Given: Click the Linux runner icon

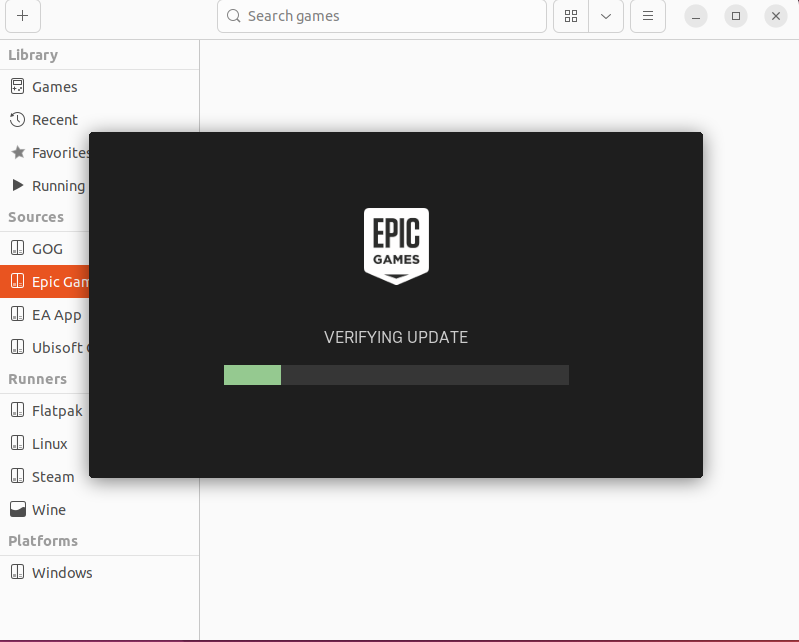Looking at the screenshot, I should tap(17, 443).
